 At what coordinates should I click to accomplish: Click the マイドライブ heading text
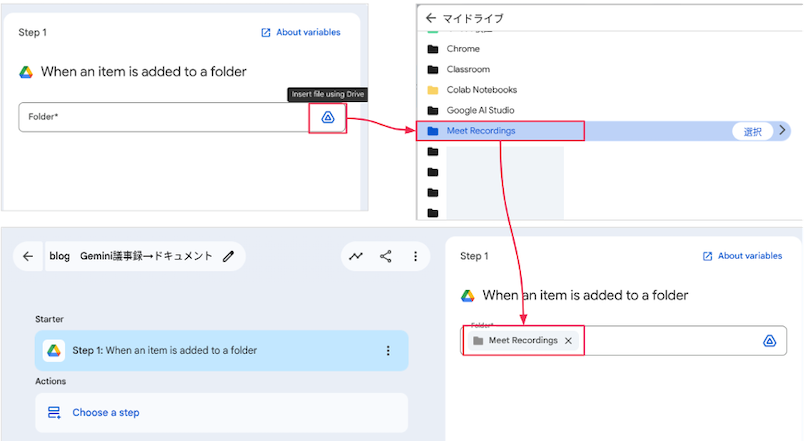(473, 18)
